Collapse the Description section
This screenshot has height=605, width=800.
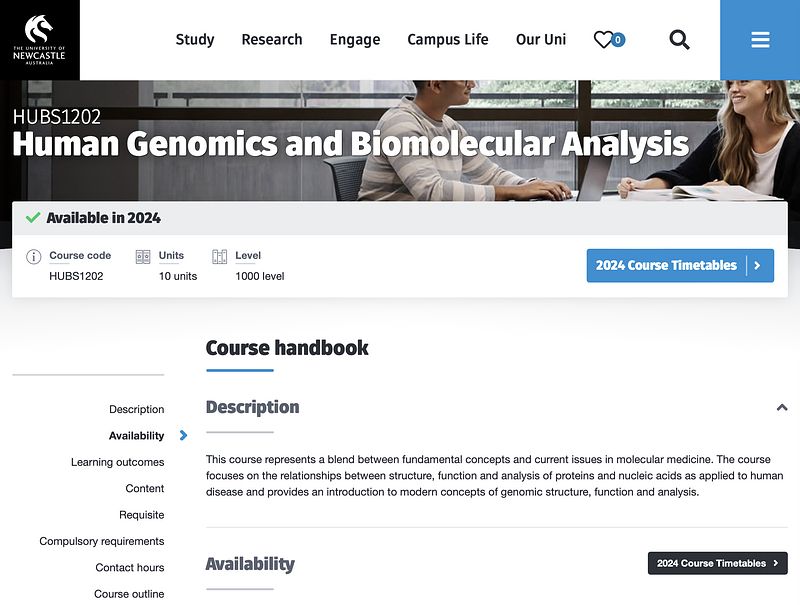[x=782, y=408]
